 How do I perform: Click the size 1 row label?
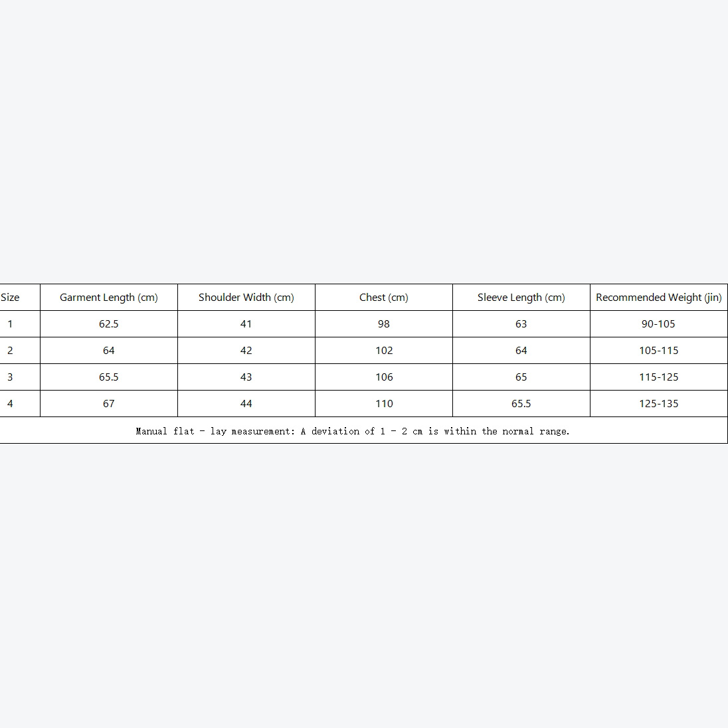coord(10,324)
